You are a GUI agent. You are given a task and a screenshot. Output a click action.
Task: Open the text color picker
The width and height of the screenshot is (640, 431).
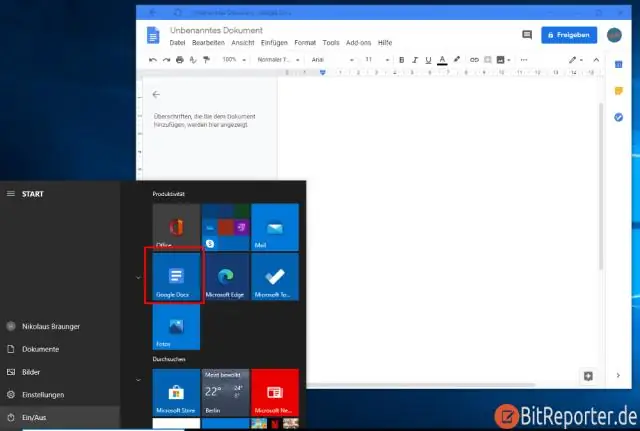point(442,60)
